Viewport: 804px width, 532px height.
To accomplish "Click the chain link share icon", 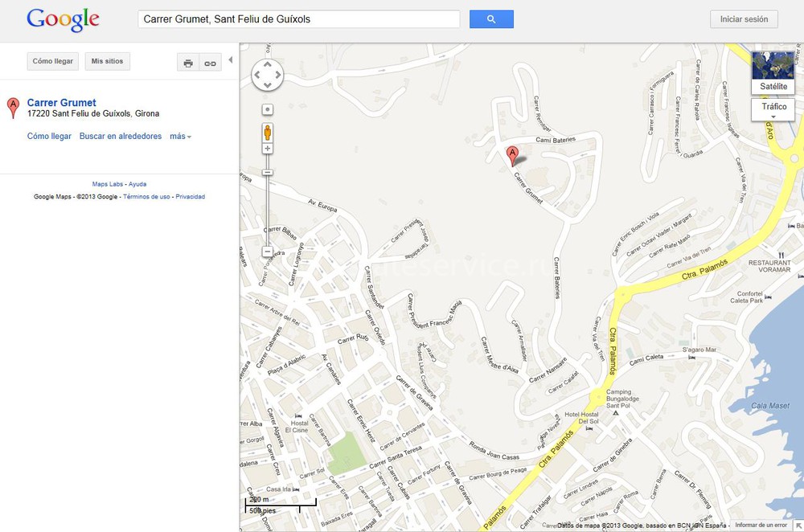I will click(x=210, y=63).
